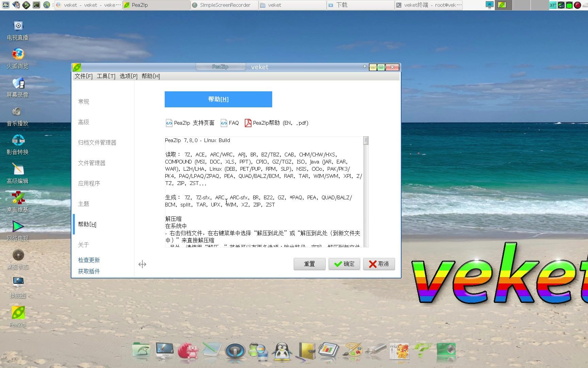Viewport: 588px width, 368px height.
Task: Open the user and globe network dock icon
Action: coord(259,351)
